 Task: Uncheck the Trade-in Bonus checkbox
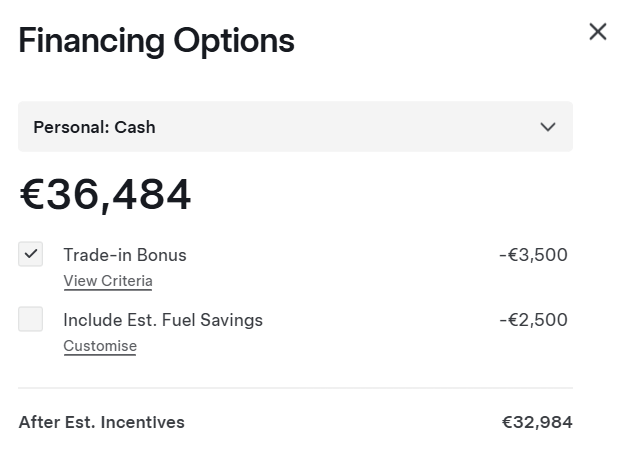(x=31, y=254)
